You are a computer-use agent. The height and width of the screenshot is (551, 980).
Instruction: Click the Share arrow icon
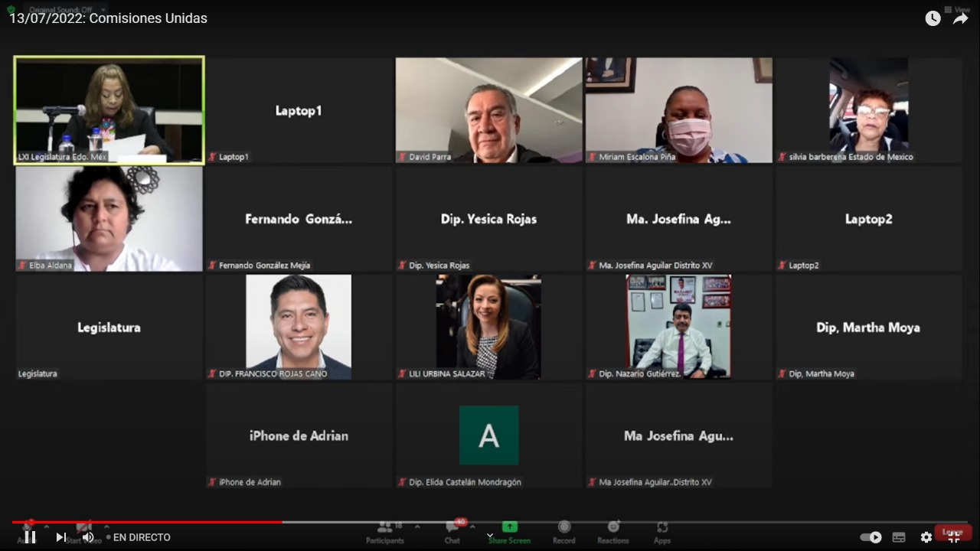point(960,18)
